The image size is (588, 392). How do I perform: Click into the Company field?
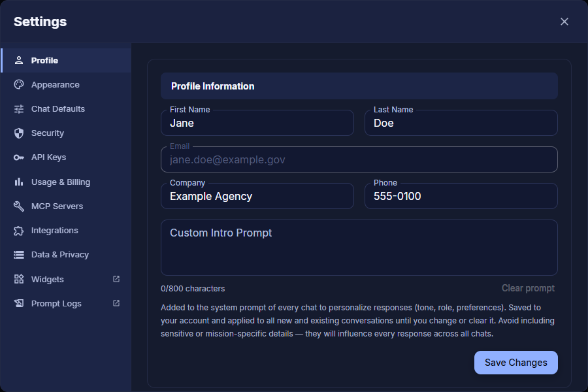click(x=257, y=196)
